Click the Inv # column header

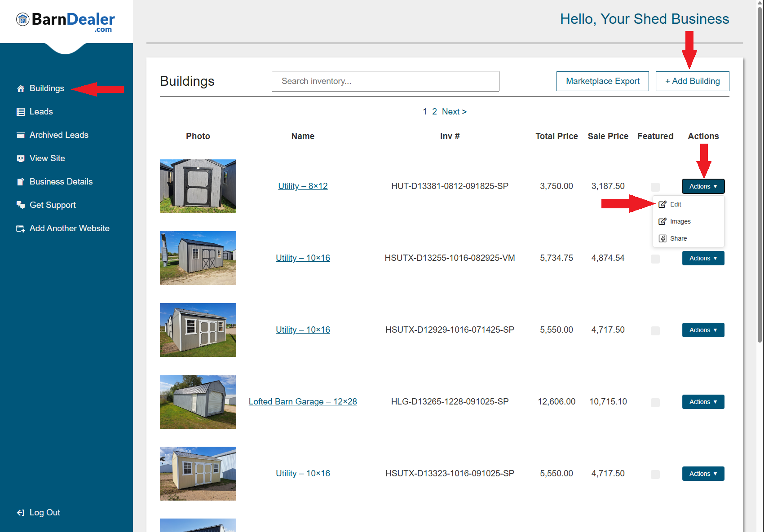pos(450,136)
